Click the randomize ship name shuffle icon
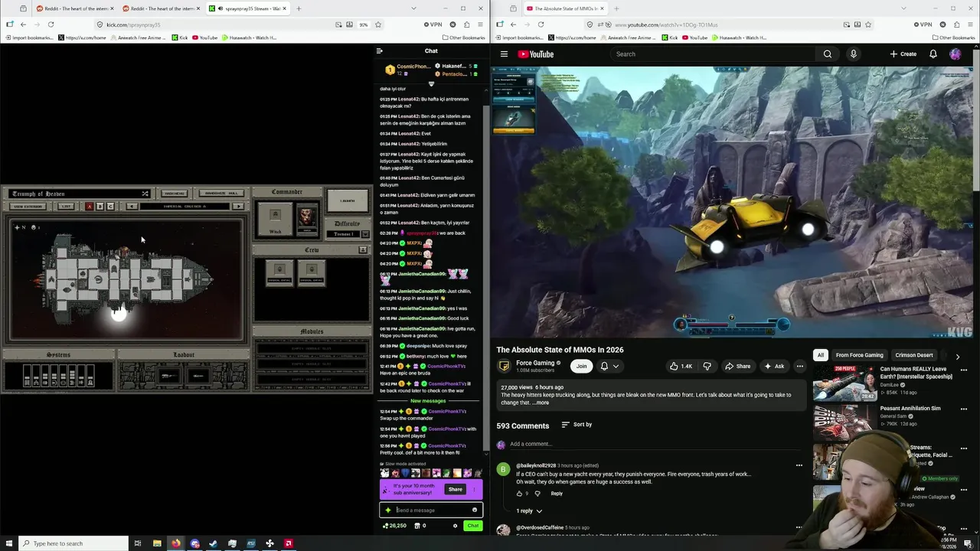The width and height of the screenshot is (980, 551). 145,194
